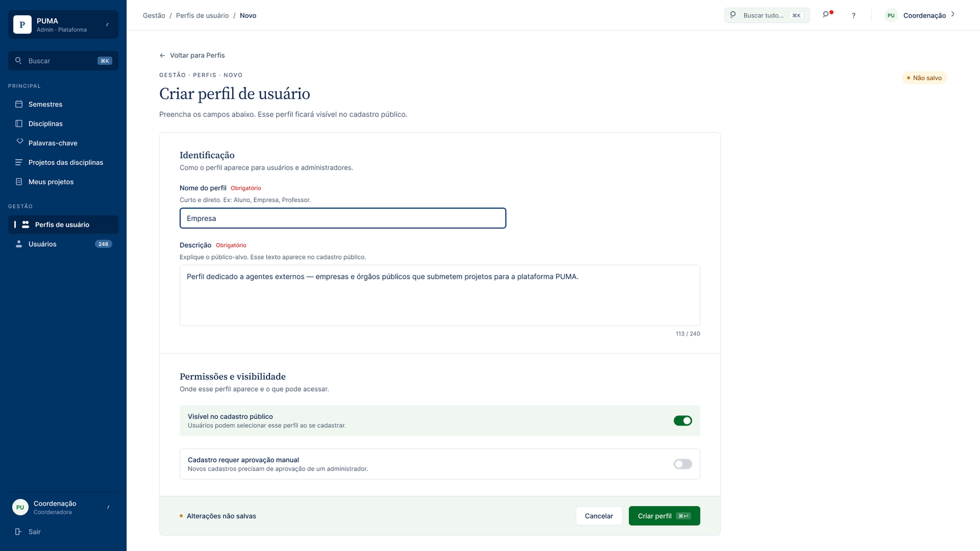The image size is (980, 551).
Task: Open Disciplinas menu item
Action: click(63, 124)
